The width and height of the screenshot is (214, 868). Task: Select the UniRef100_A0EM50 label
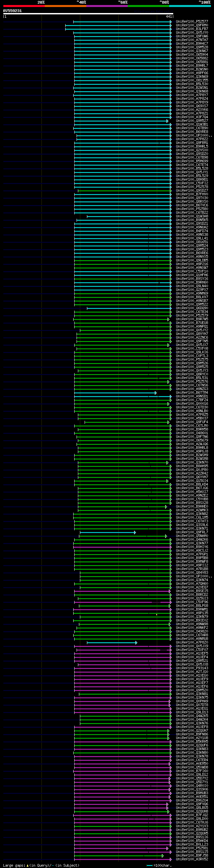(x=192, y=764)
